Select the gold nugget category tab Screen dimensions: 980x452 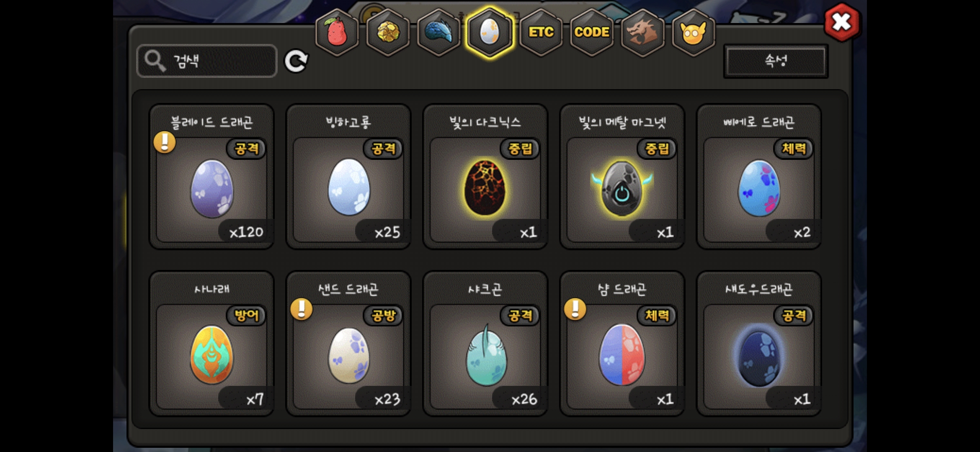(388, 32)
